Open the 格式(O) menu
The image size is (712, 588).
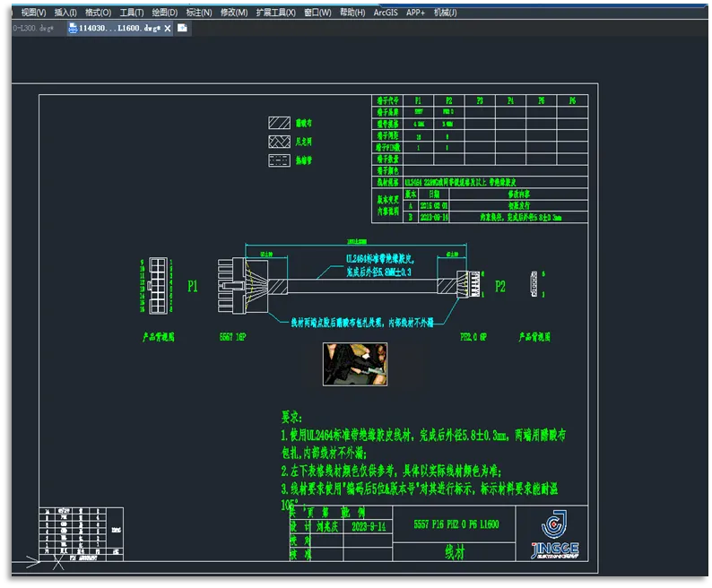click(98, 13)
